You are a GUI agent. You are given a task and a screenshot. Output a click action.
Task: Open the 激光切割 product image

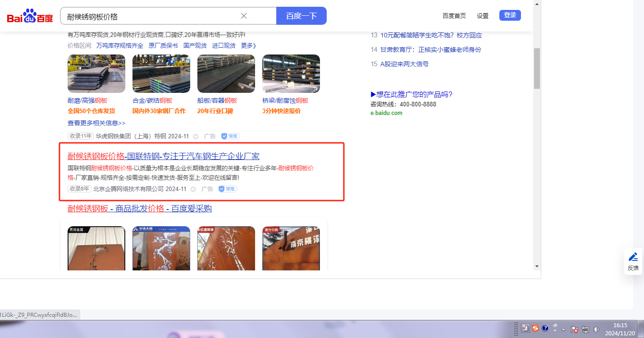coord(291,248)
